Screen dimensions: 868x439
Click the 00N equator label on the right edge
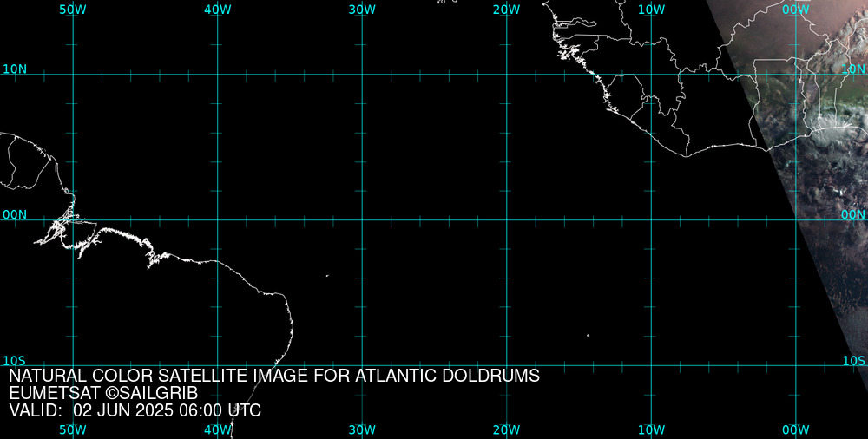click(x=853, y=215)
